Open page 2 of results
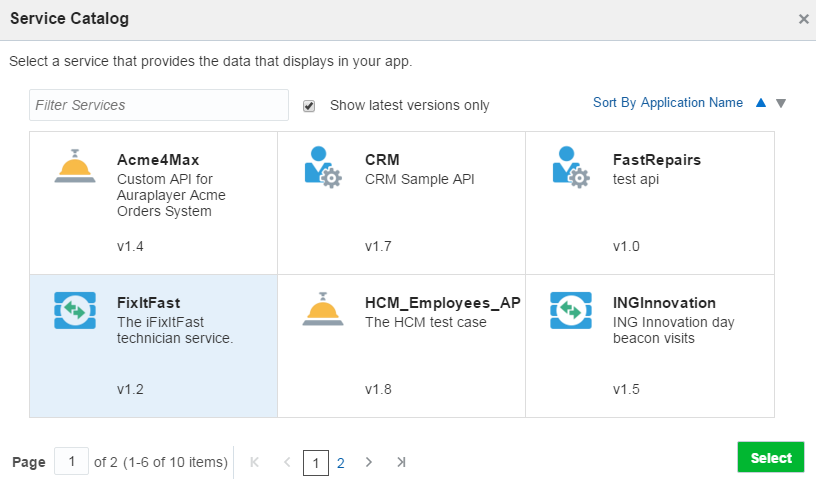 coord(341,463)
